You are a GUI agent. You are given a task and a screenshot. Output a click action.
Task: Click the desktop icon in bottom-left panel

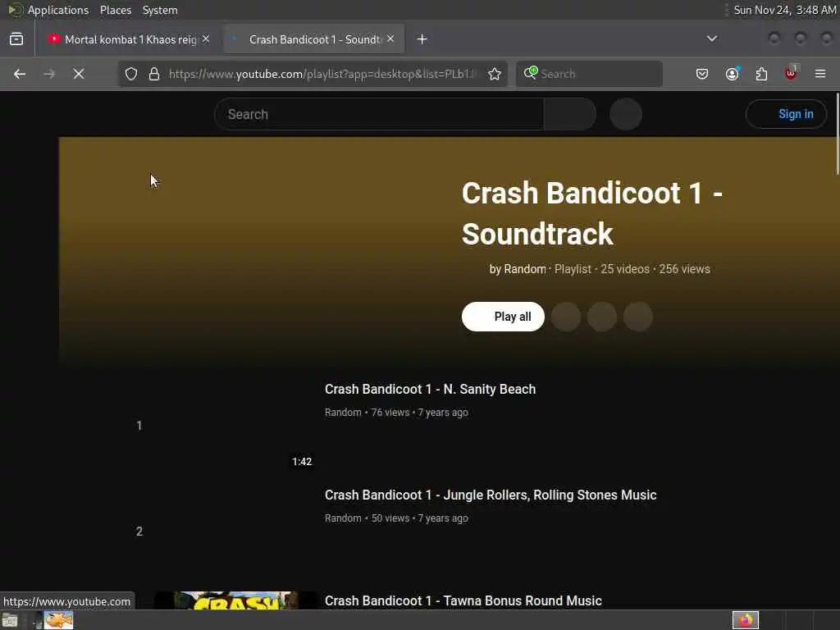tap(10, 620)
